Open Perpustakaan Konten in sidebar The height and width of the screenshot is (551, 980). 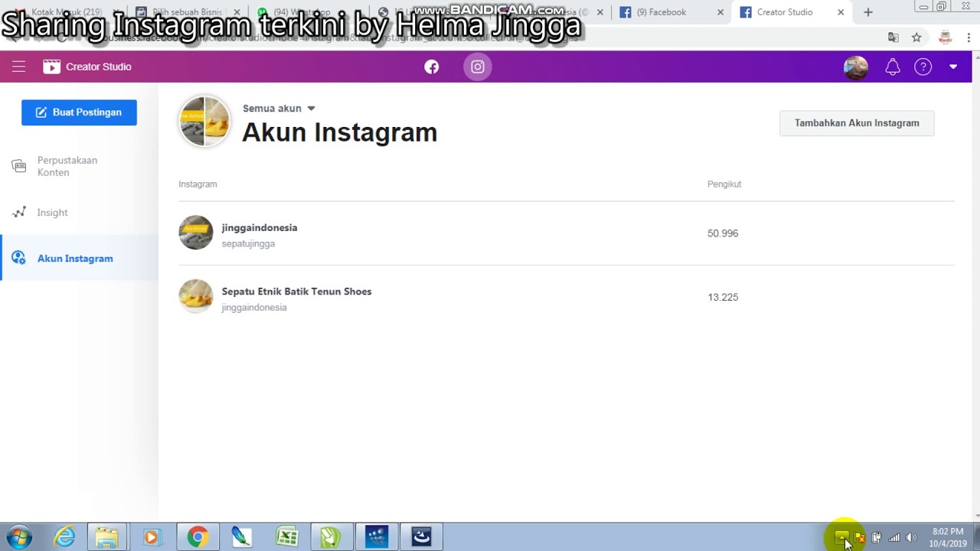[80, 166]
